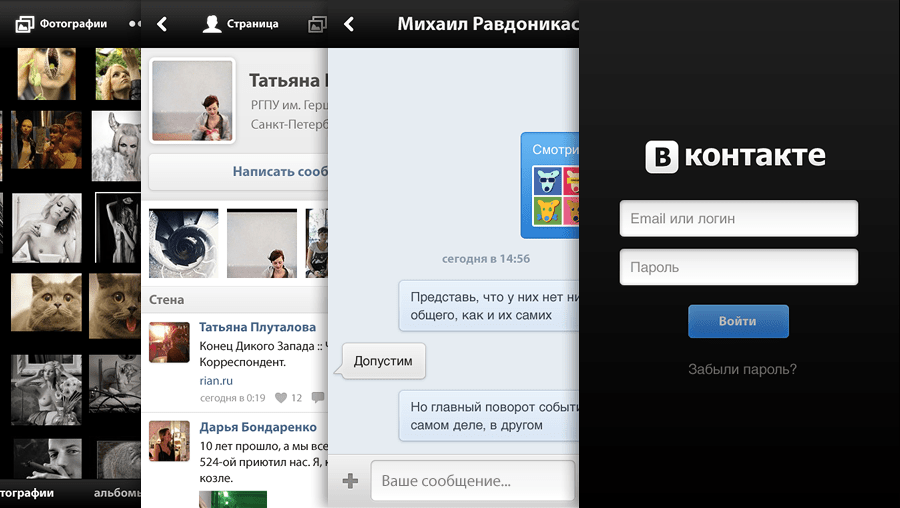The image size is (900, 508).
Task: Open Татьяна Плуталова author name link
Action: click(257, 327)
